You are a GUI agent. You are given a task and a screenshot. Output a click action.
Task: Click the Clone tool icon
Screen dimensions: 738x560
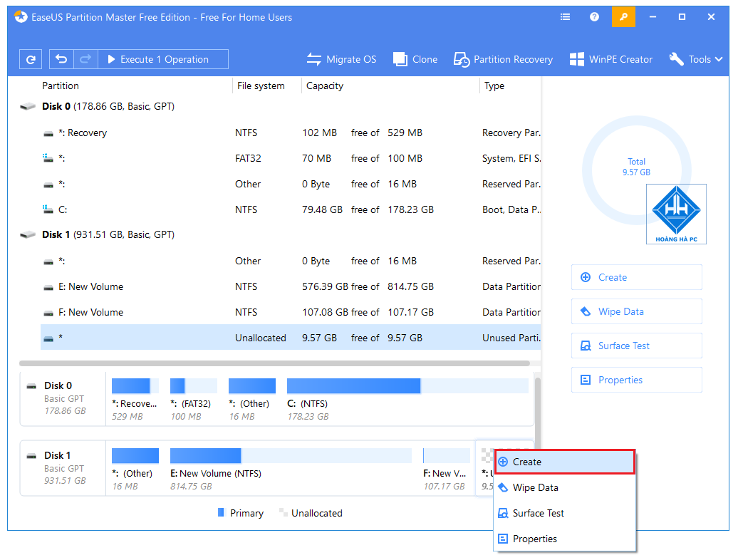[x=415, y=59]
